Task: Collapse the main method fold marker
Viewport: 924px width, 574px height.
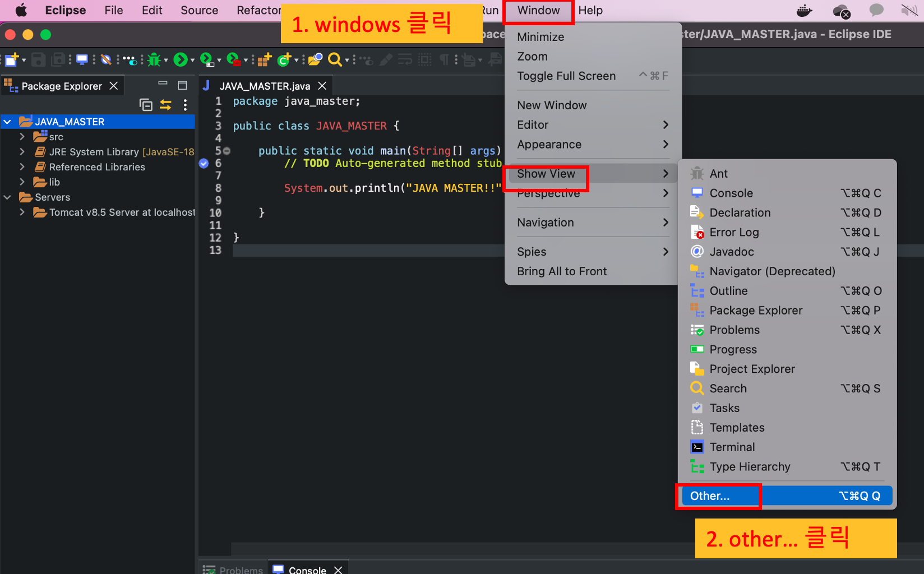Action: [227, 151]
